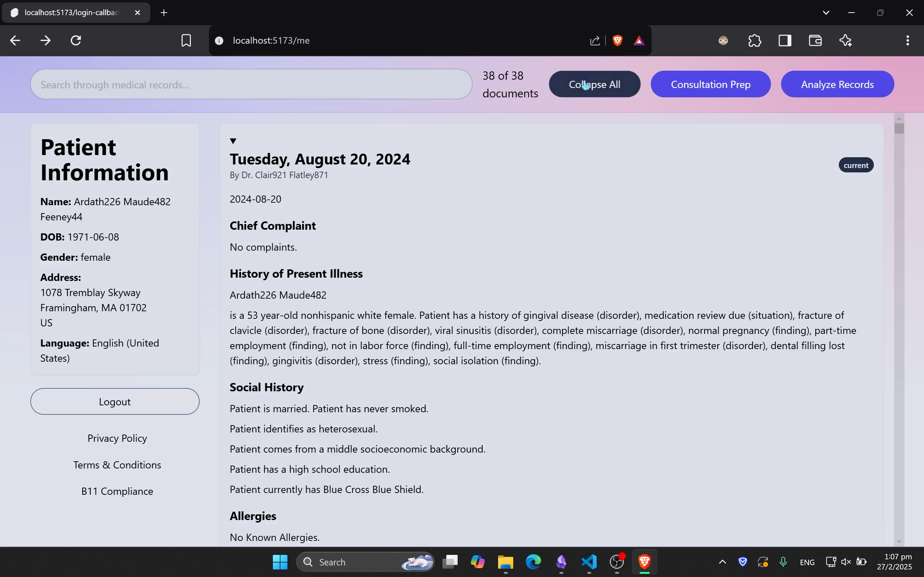924x577 pixels.
Task: Open the Extensions puzzle icon
Action: coord(754,40)
